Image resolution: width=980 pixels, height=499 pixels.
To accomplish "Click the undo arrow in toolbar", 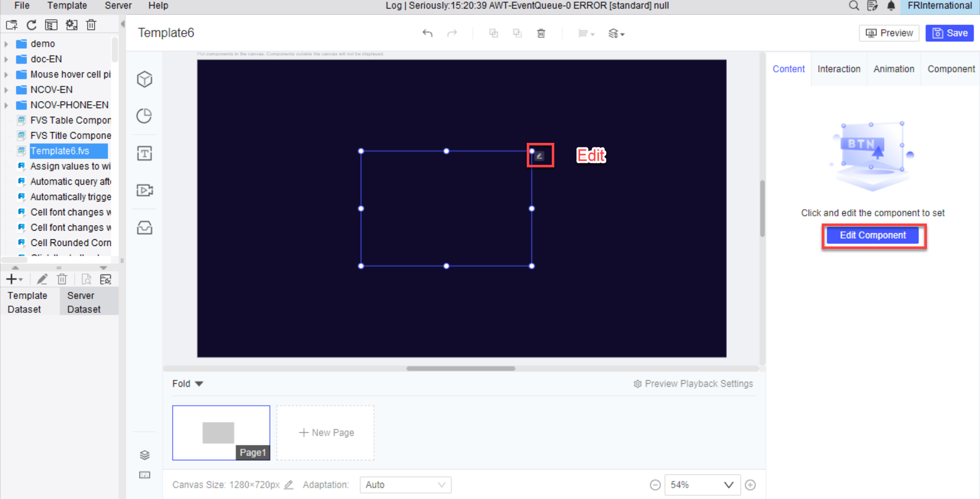I will coord(427,33).
